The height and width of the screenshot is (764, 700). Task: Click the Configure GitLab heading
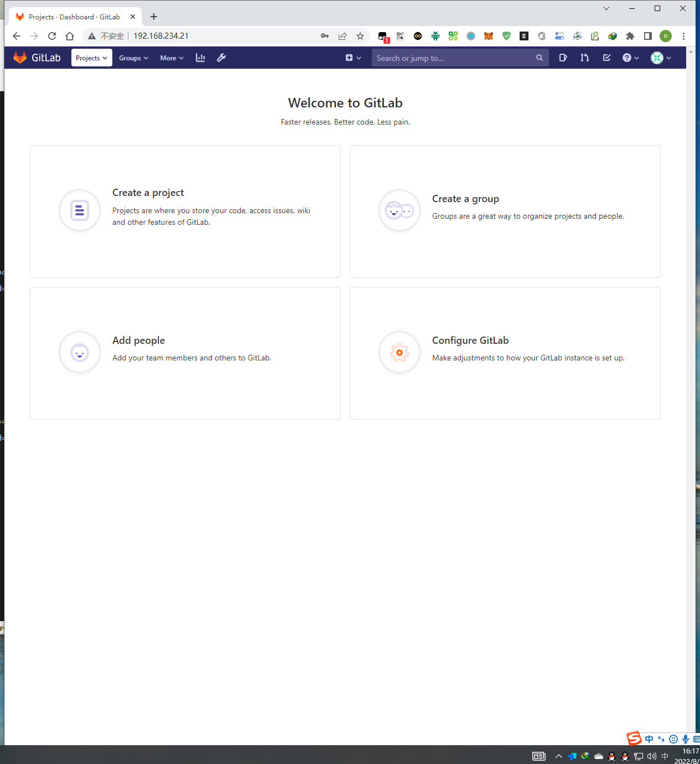tap(470, 340)
